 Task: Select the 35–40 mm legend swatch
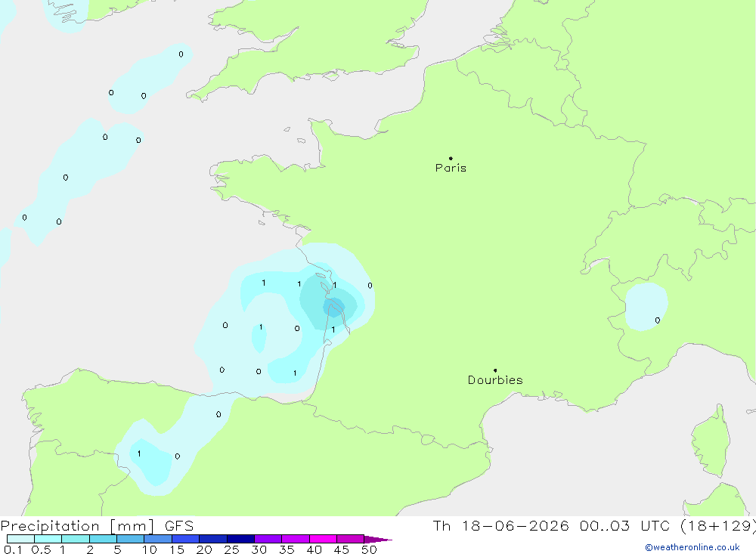(x=296, y=539)
